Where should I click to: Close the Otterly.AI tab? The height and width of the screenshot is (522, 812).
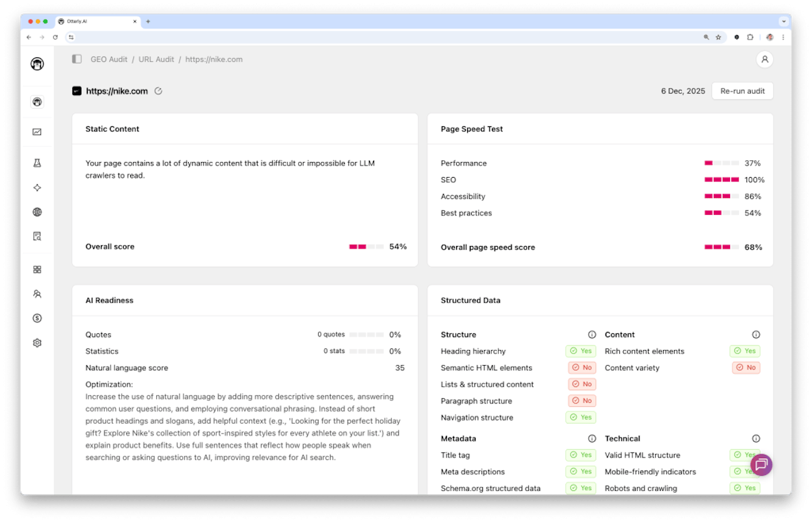(x=135, y=21)
